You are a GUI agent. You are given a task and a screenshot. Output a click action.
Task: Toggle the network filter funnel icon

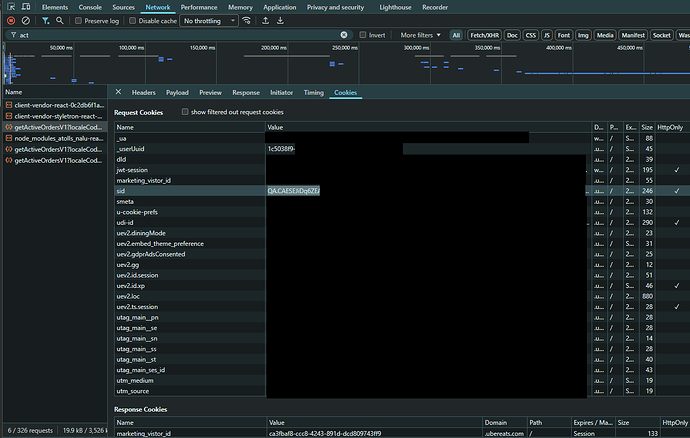tap(46, 20)
